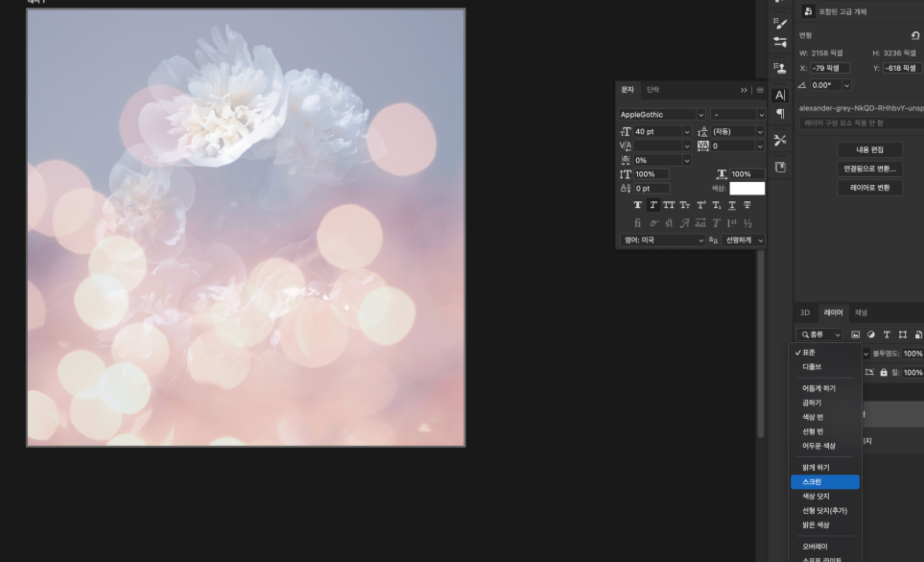The width and height of the screenshot is (924, 562).
Task: Toggle Strikethrough text style
Action: [747, 205]
